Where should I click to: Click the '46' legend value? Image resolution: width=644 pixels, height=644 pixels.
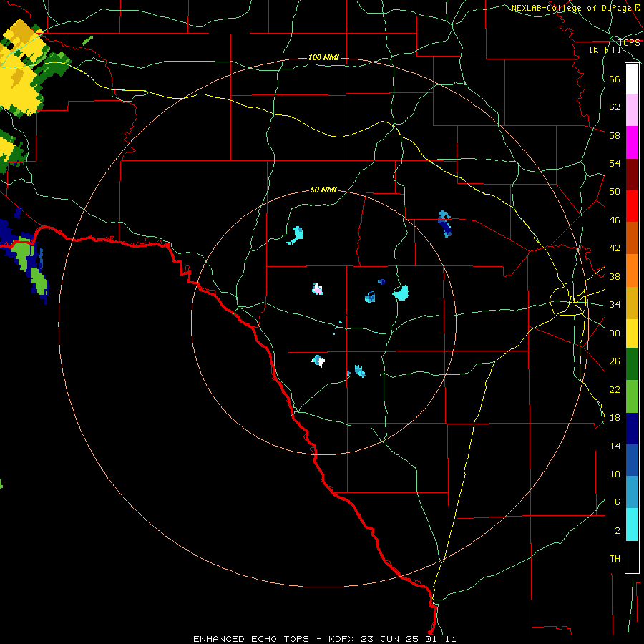click(x=615, y=220)
